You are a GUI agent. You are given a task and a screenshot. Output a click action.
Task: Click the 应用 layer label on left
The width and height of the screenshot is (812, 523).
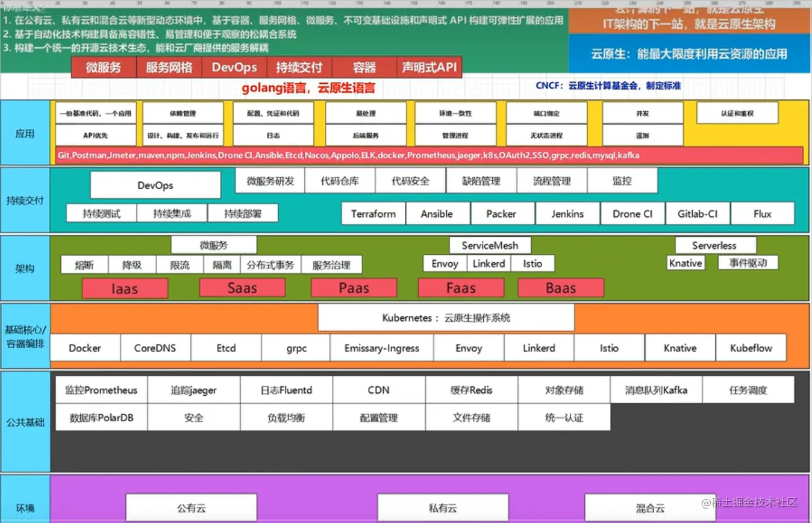[x=25, y=134]
